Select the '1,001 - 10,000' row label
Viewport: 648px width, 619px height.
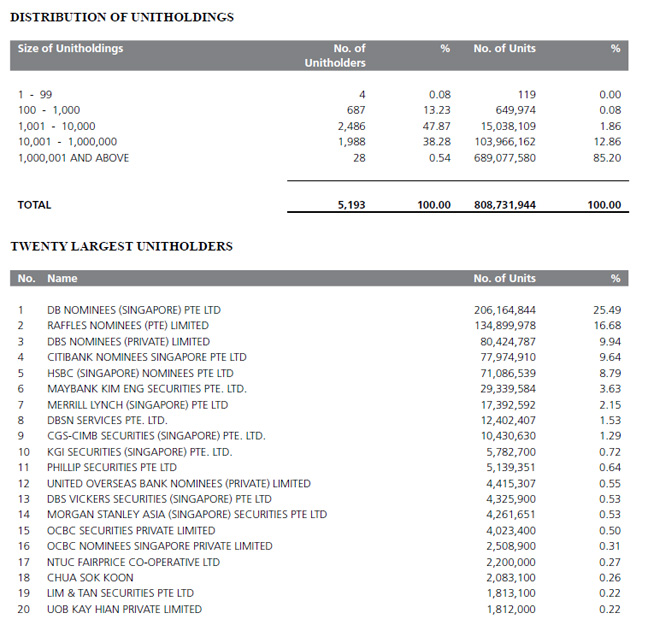(57, 126)
